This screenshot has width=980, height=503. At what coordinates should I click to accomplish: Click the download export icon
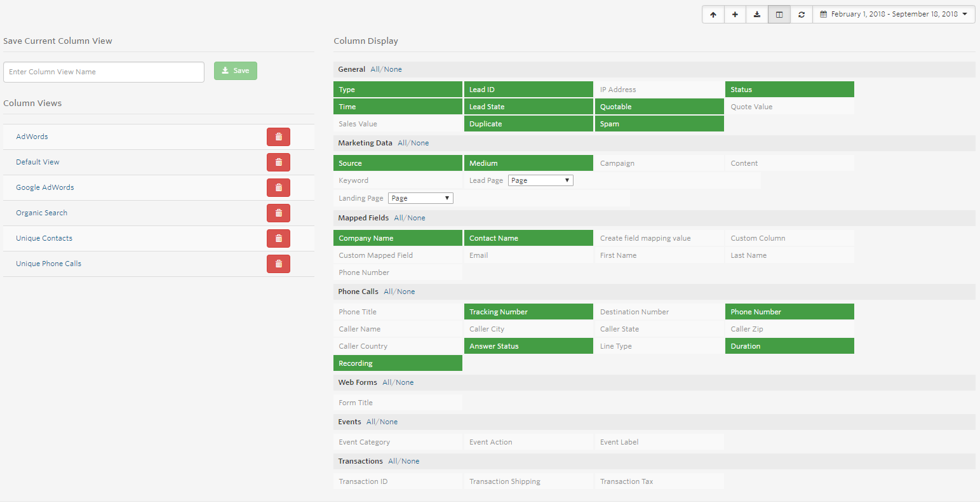pyautogui.click(x=756, y=14)
